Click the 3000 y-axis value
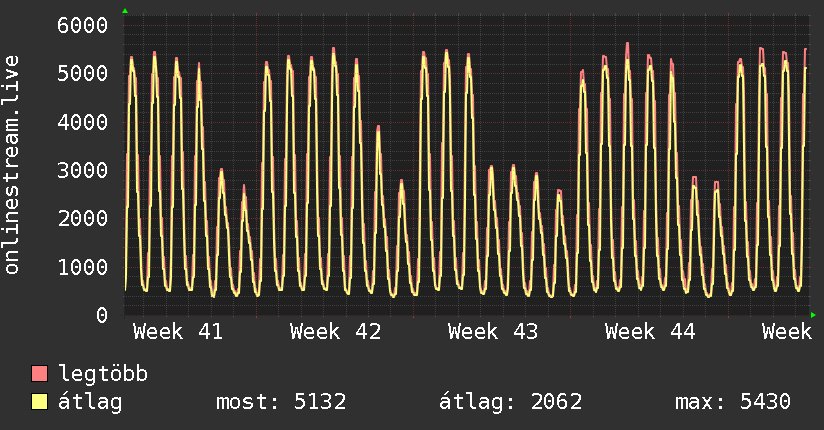 [x=82, y=170]
